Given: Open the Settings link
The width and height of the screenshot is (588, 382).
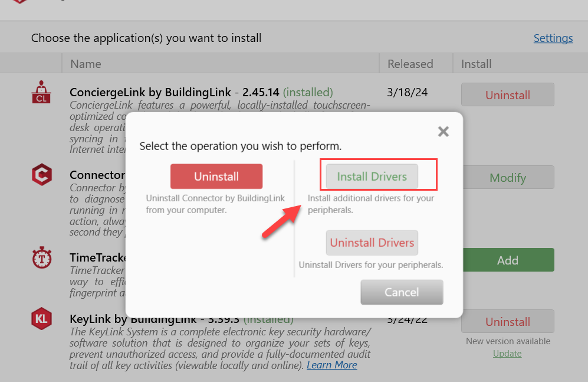Looking at the screenshot, I should pos(553,38).
